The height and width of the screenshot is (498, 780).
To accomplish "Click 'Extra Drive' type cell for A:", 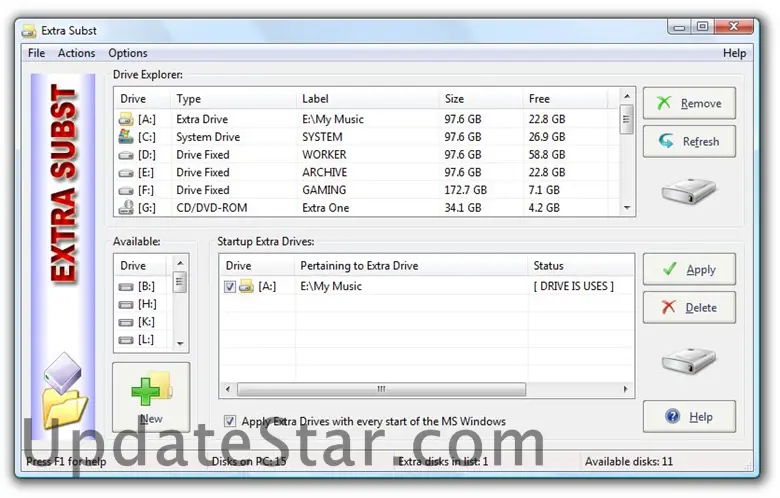I will pos(201,119).
